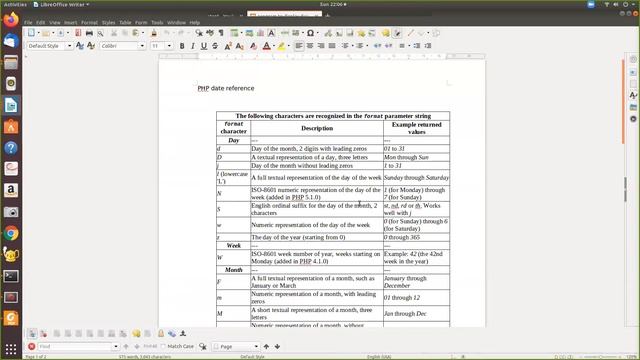Expand the Font Color dropdown arrow
The width and height of the screenshot is (640, 360).
273,46
